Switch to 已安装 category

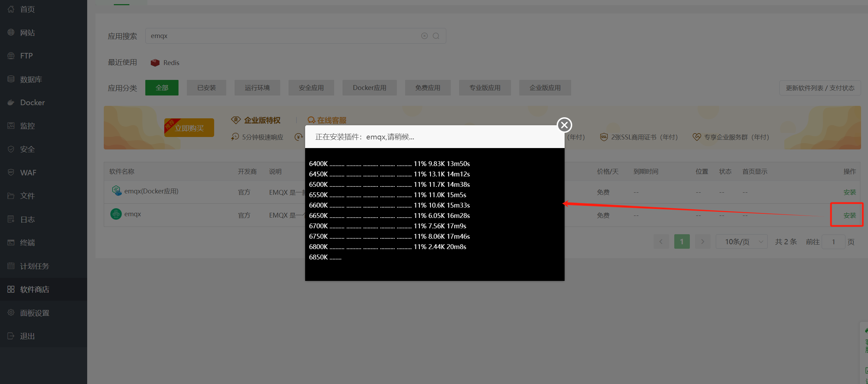tap(207, 88)
